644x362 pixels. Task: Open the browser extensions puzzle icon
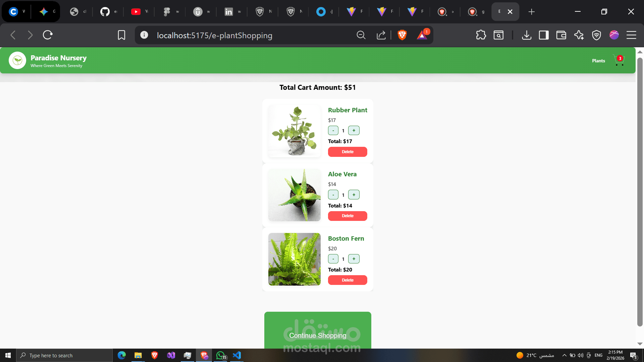point(481,35)
